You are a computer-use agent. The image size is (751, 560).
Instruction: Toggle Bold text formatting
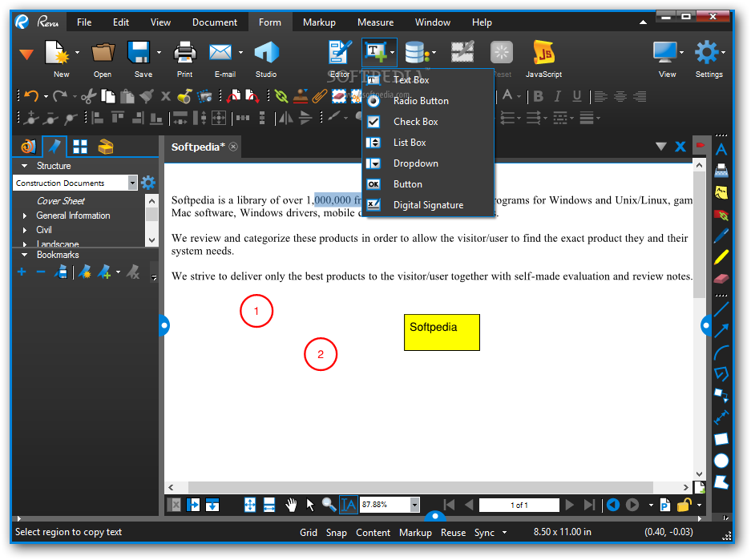pyautogui.click(x=539, y=97)
